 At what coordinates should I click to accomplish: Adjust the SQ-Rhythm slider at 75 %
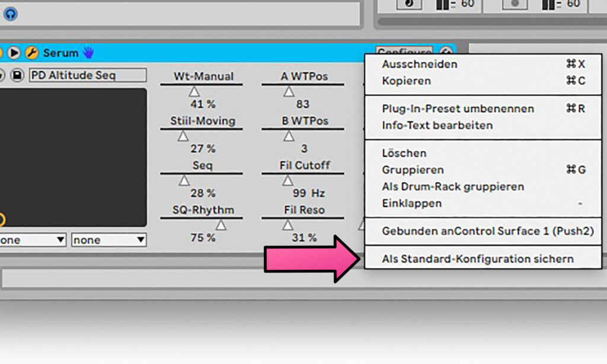[221, 225]
